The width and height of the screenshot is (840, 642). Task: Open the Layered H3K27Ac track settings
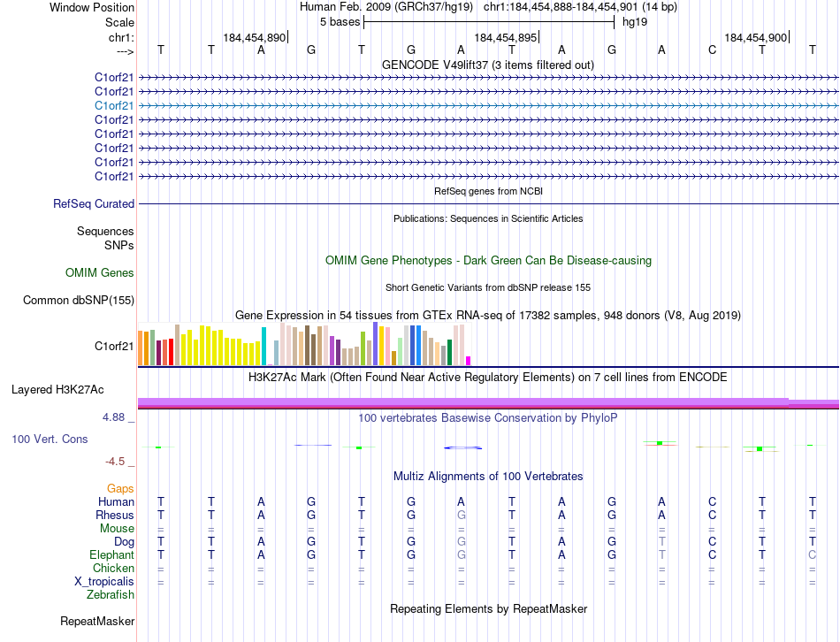[x=57, y=390]
